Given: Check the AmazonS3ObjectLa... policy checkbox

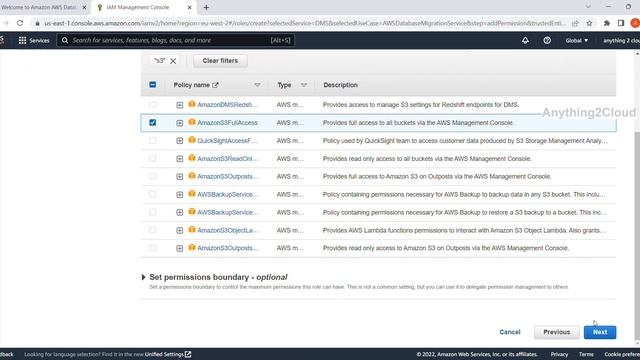Looking at the screenshot, I should (x=153, y=230).
